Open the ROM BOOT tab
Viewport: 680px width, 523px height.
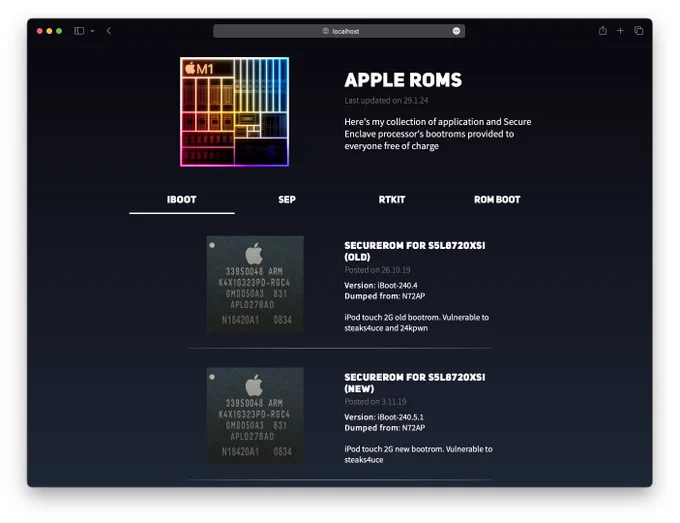pyautogui.click(x=497, y=199)
